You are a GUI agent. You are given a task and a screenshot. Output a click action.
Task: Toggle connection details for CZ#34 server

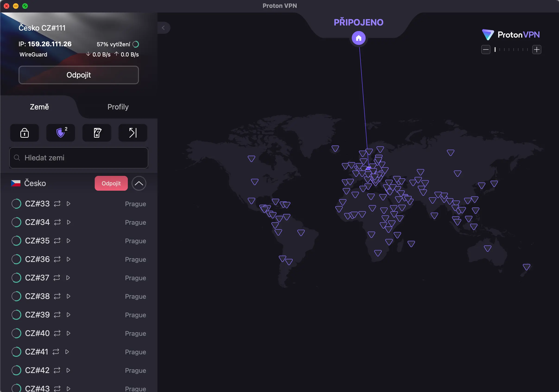[68, 222]
